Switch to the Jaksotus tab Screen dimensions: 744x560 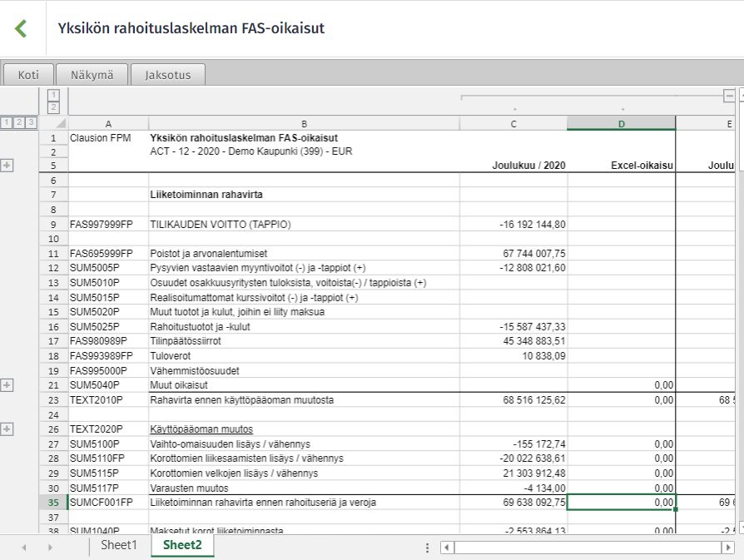click(x=168, y=75)
